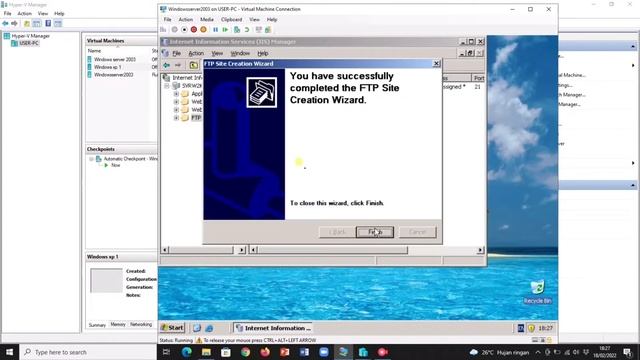Click the Stop (black dot) icon in VM toolbar

(x=184, y=29)
